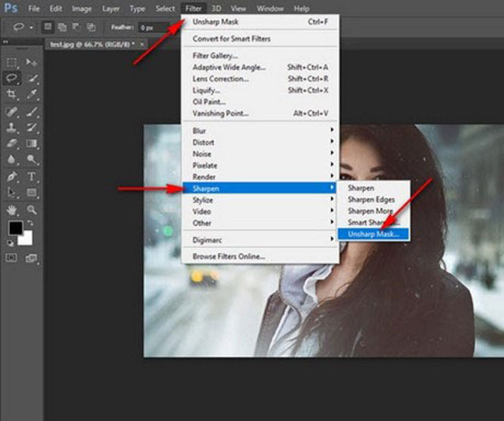504x421 pixels.
Task: Open the Vanishing Point filter
Action: tap(260, 114)
